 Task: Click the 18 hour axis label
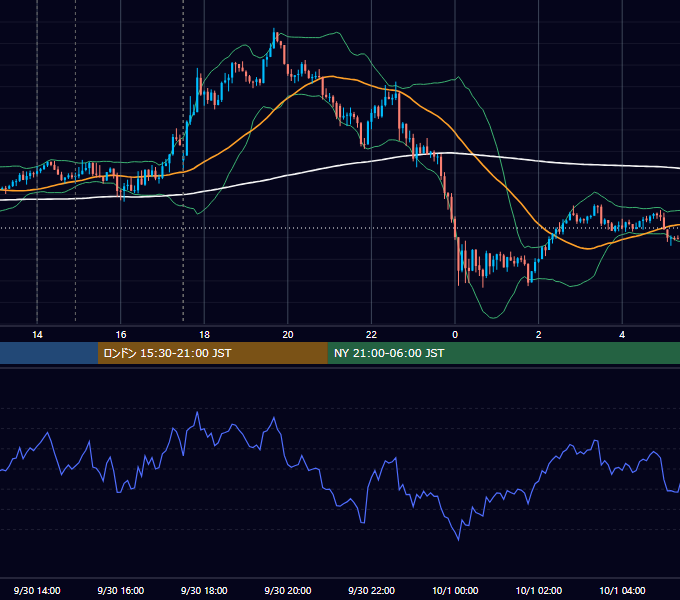(204, 335)
